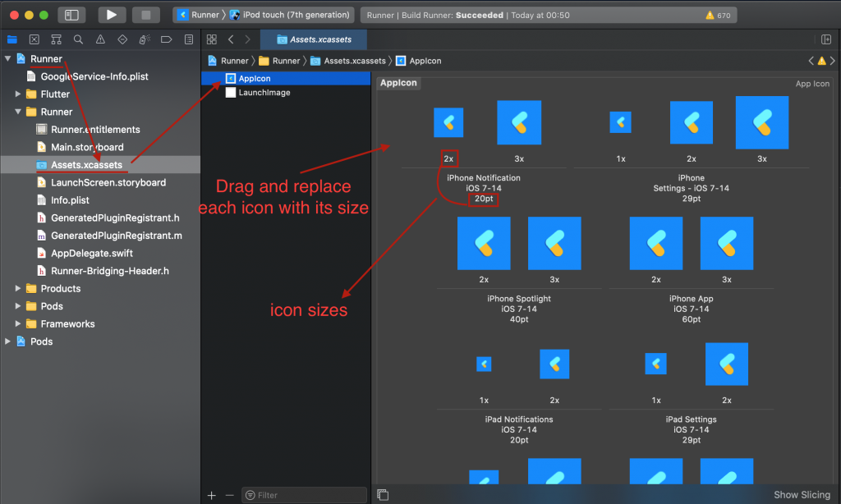Focus the asset Filter field
Viewport: 841px width, 504px height.
tap(304, 496)
